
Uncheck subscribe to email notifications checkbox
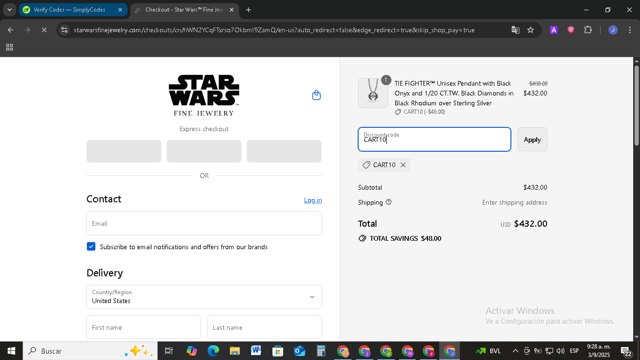point(91,247)
